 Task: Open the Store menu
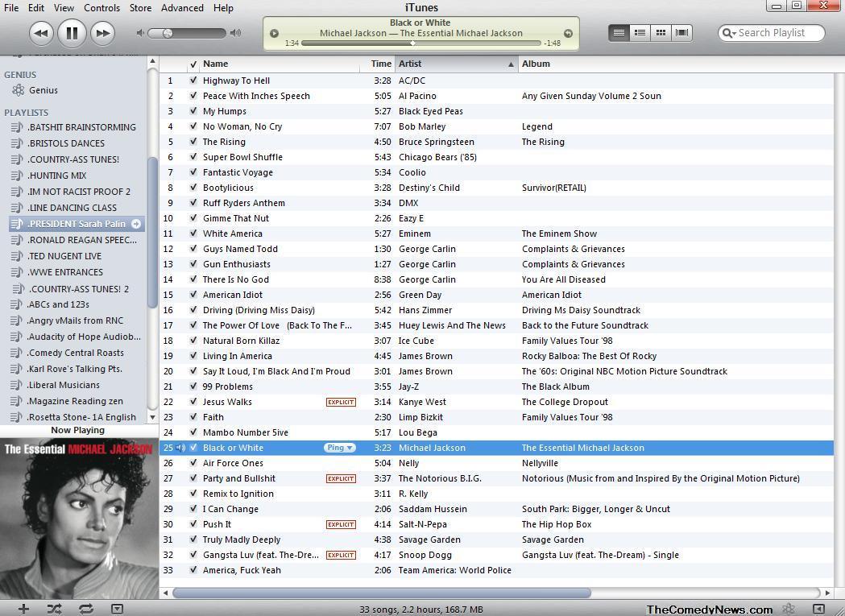click(140, 8)
